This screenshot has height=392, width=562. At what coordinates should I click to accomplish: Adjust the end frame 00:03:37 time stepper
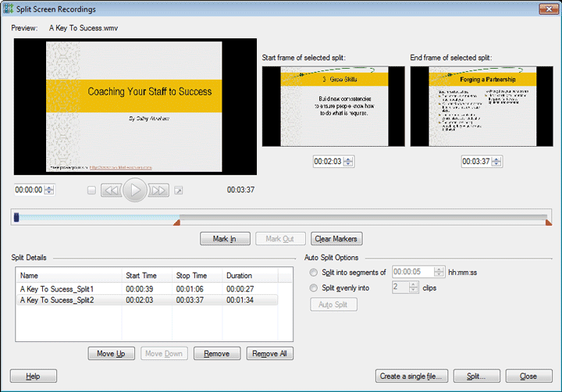point(496,162)
